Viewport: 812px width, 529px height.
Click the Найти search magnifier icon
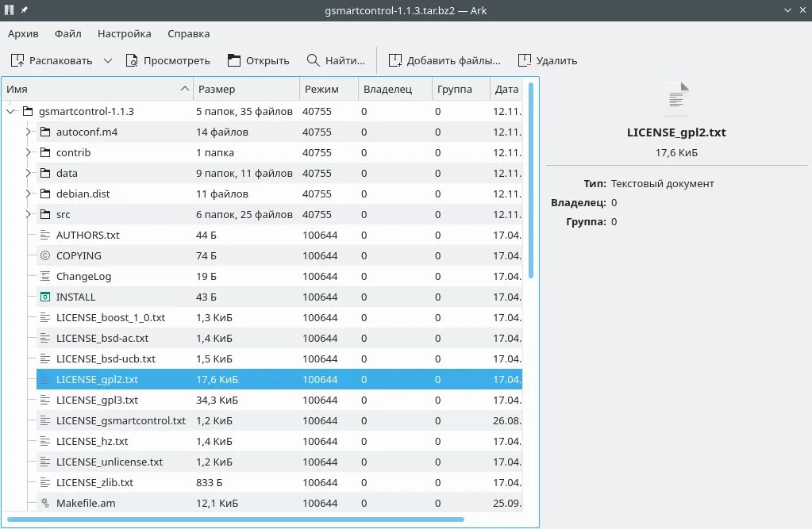click(x=313, y=60)
